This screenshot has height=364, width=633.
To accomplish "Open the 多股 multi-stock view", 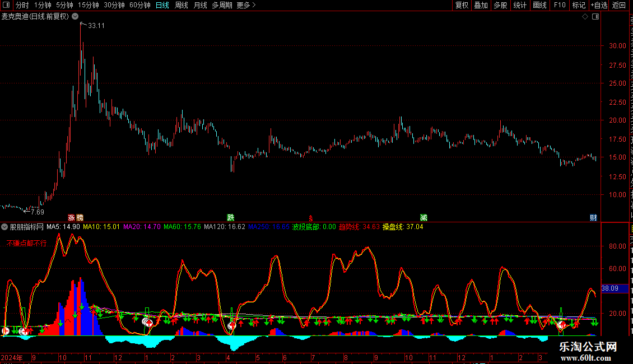I will 500,5.
